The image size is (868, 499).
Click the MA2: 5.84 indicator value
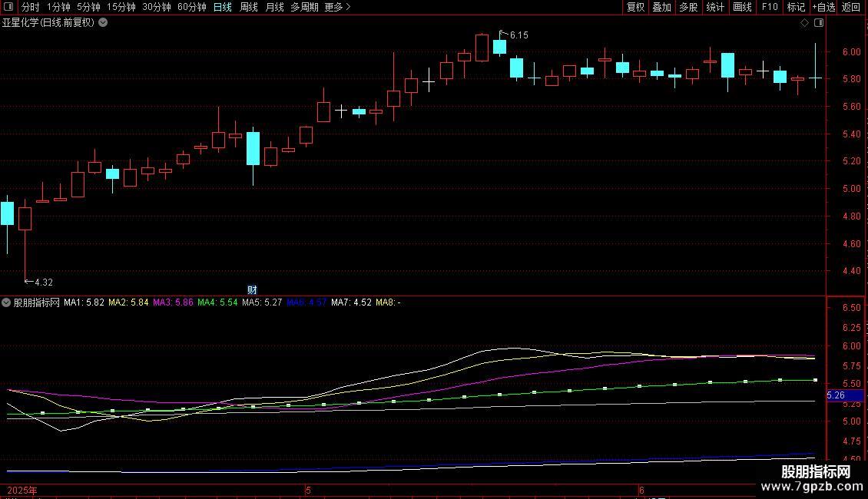coord(128,302)
